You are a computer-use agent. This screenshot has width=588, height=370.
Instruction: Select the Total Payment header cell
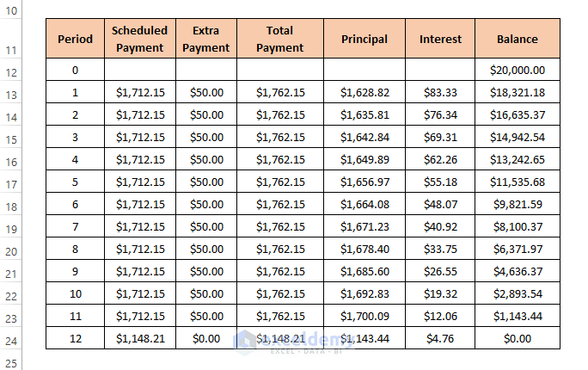pyautogui.click(x=279, y=39)
